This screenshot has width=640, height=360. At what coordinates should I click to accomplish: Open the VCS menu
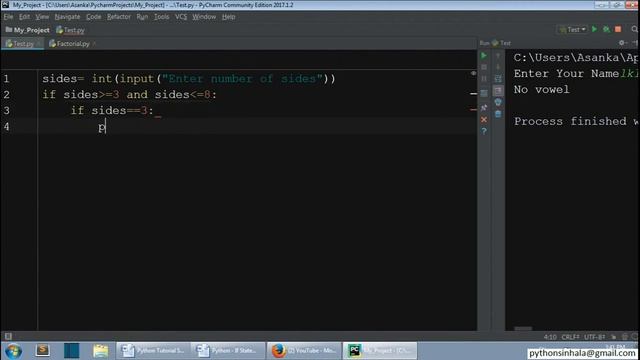tap(181, 17)
